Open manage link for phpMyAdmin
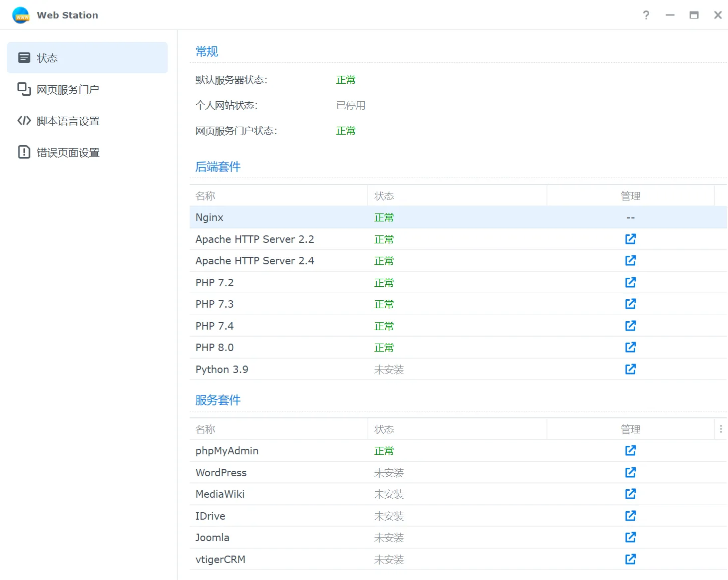The height and width of the screenshot is (580, 728). point(630,450)
